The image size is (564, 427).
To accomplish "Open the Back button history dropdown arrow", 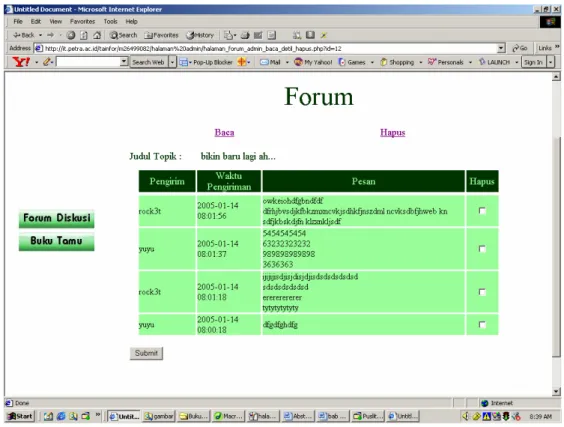I will pos(40,35).
